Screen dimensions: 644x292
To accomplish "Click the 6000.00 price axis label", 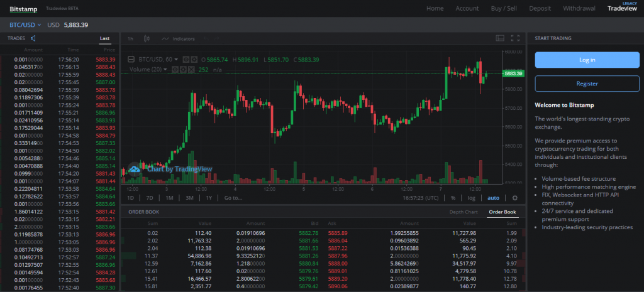I will pyautogui.click(x=514, y=51).
